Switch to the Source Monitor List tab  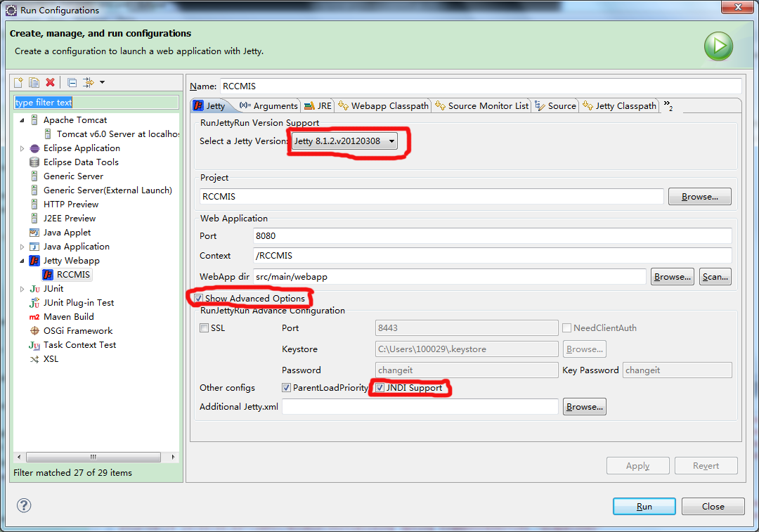[x=481, y=105]
